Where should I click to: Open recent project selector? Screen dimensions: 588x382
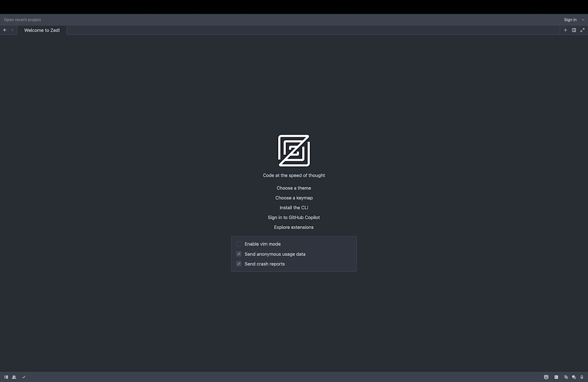coord(23,20)
